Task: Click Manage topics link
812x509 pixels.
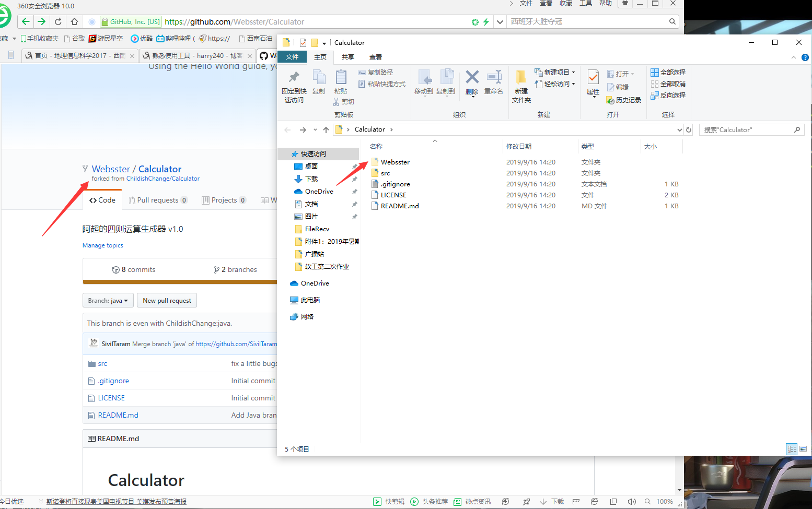Action: (103, 245)
